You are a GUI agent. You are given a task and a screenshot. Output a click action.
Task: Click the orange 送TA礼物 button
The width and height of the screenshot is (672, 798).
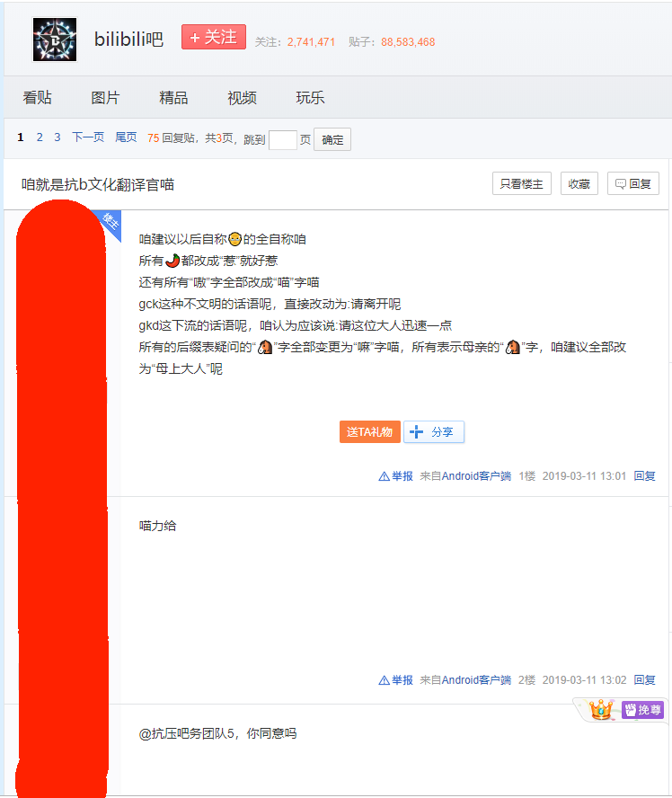[369, 431]
